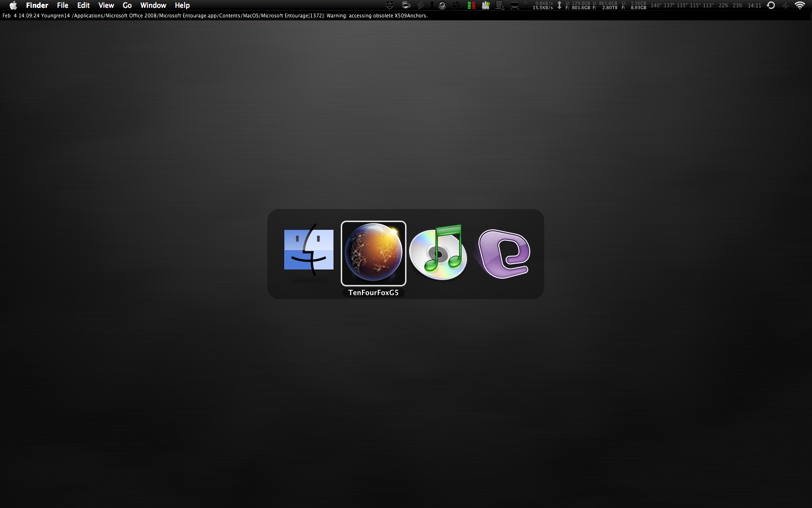Click the display monitor menu bar icon

515,5
